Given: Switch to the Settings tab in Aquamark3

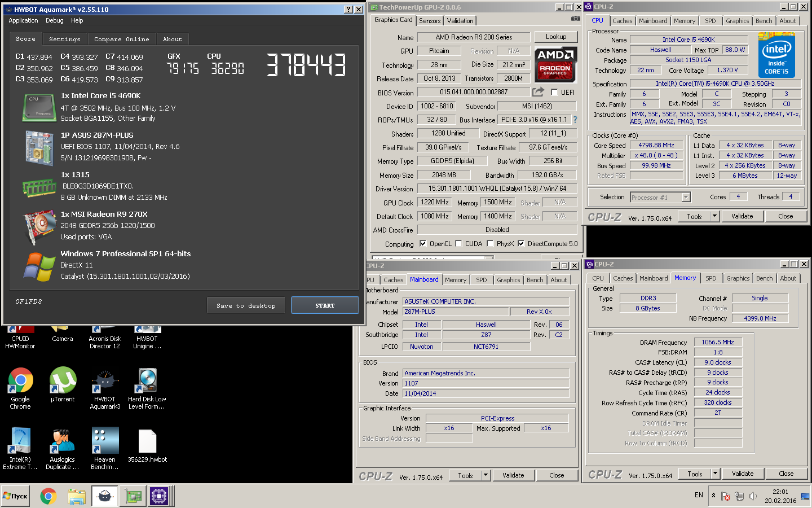Looking at the screenshot, I should 64,39.
